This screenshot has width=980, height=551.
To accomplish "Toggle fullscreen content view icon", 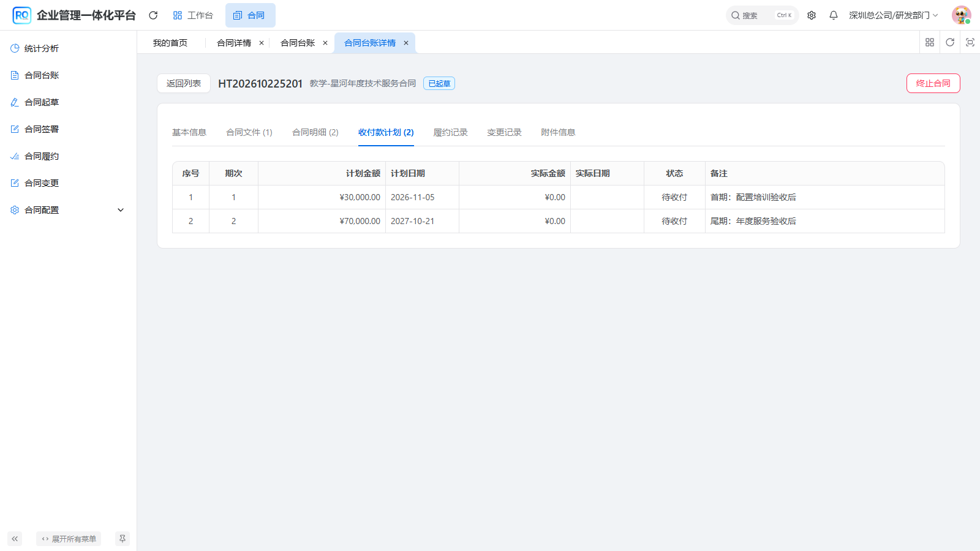I will (970, 42).
